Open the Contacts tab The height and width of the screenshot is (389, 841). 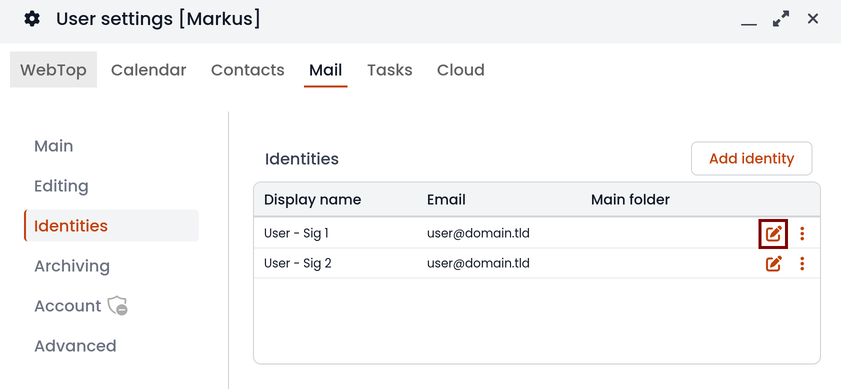tap(248, 70)
